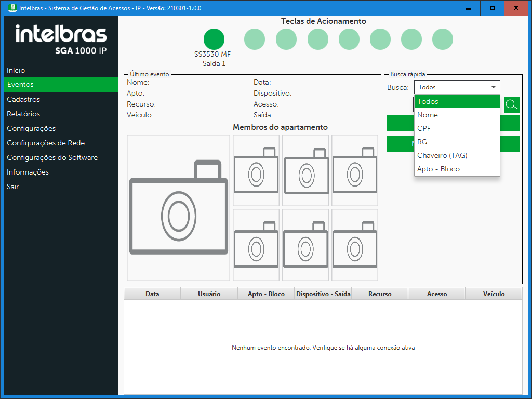The height and width of the screenshot is (399, 532).
Task: Click Sair to exit the application
Action: (x=13, y=187)
